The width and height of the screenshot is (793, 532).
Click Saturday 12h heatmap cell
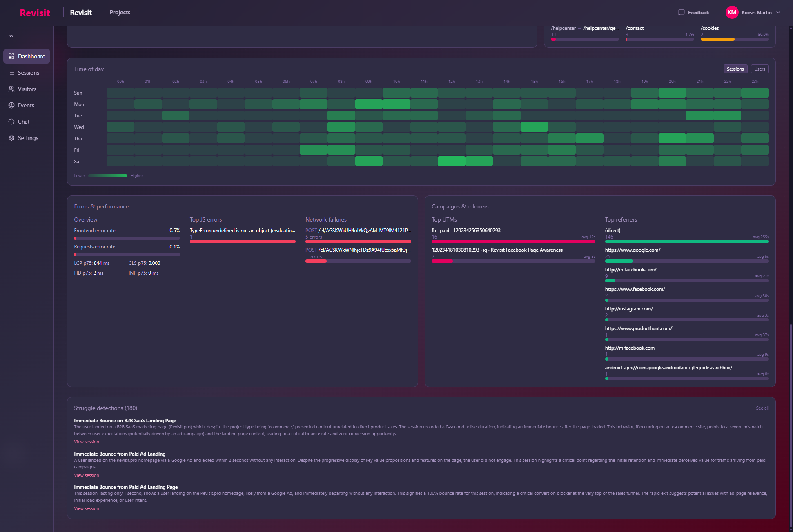pyautogui.click(x=451, y=161)
